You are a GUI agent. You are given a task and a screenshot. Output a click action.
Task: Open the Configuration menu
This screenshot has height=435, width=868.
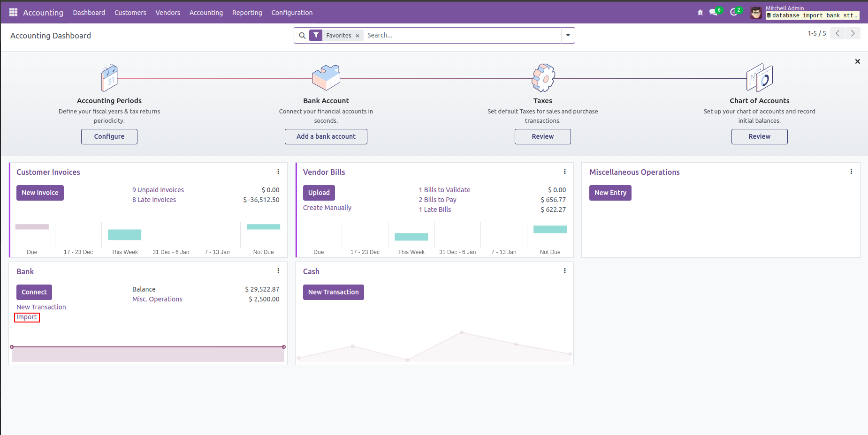pos(292,13)
